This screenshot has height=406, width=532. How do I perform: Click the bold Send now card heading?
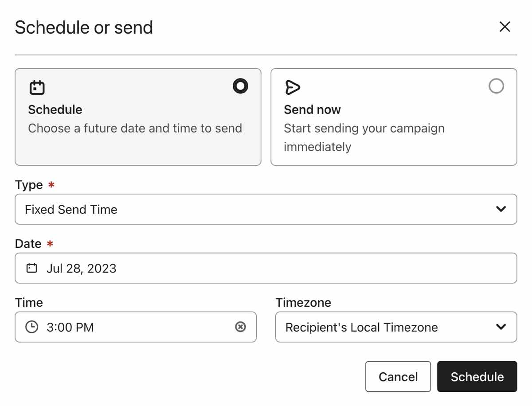click(x=312, y=109)
